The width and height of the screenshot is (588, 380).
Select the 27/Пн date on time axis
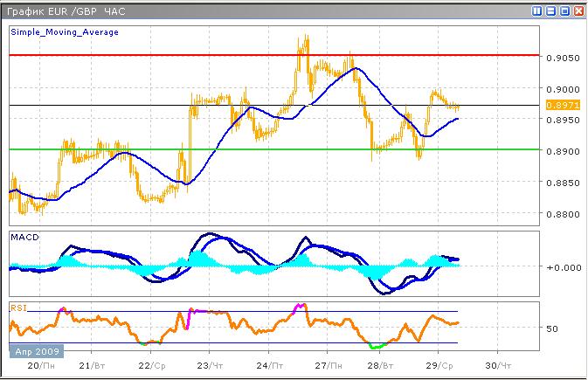[328, 366]
